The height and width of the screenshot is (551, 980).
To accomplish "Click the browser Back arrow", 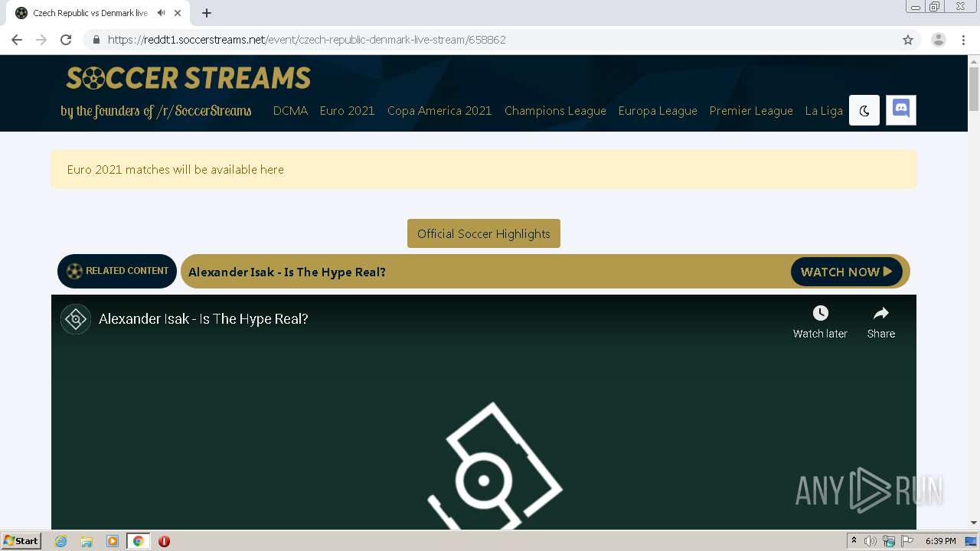I will point(17,40).
